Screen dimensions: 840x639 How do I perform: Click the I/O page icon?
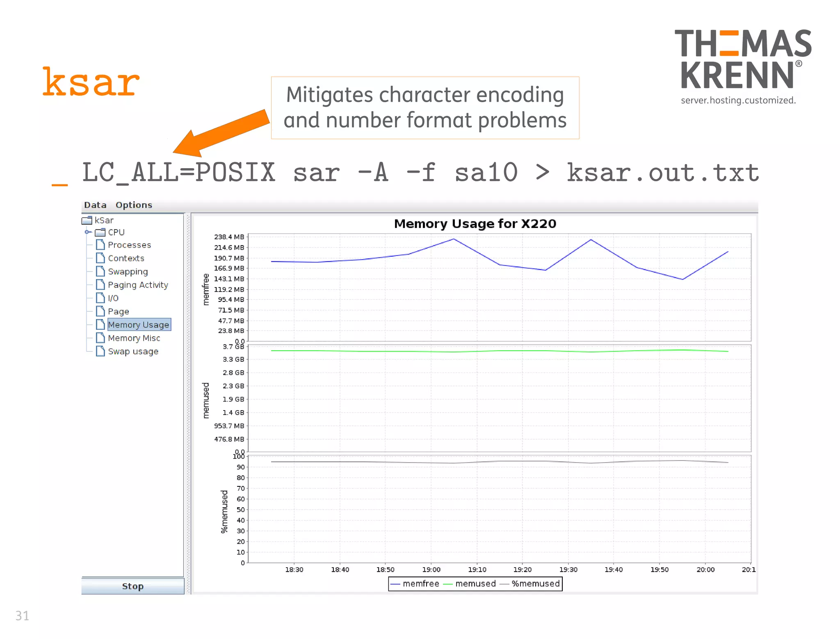coord(100,298)
